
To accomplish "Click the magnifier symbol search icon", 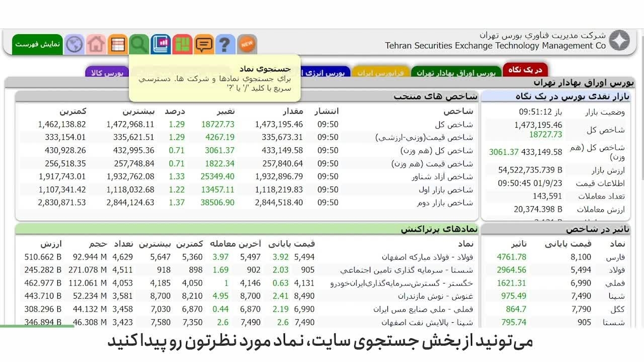I will click(x=139, y=45).
